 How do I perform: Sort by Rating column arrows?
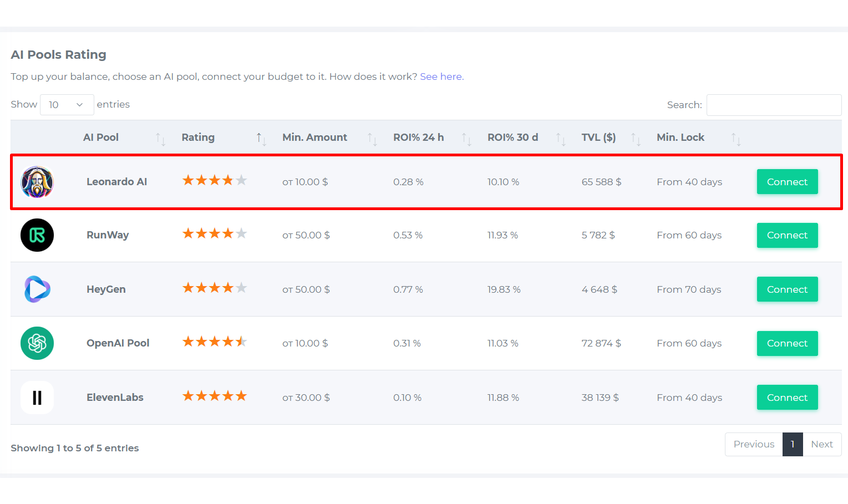tap(261, 139)
